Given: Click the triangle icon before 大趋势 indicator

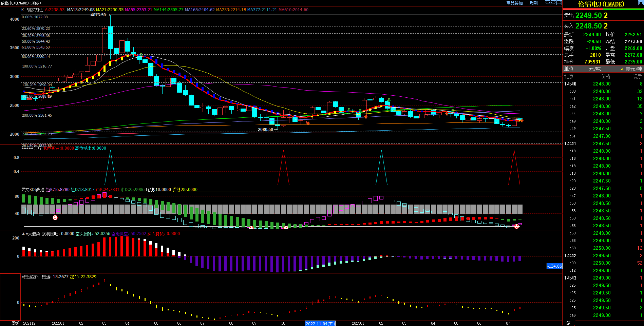Looking at the screenshot, I should [23, 234].
